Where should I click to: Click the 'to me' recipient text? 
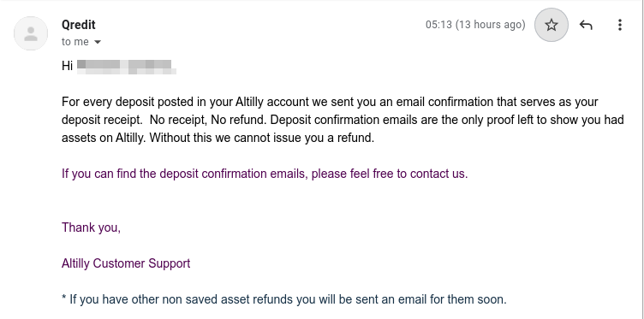click(75, 42)
